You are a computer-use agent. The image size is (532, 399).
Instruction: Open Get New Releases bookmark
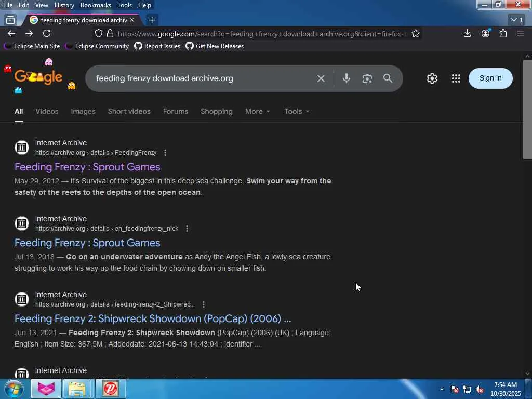point(215,46)
